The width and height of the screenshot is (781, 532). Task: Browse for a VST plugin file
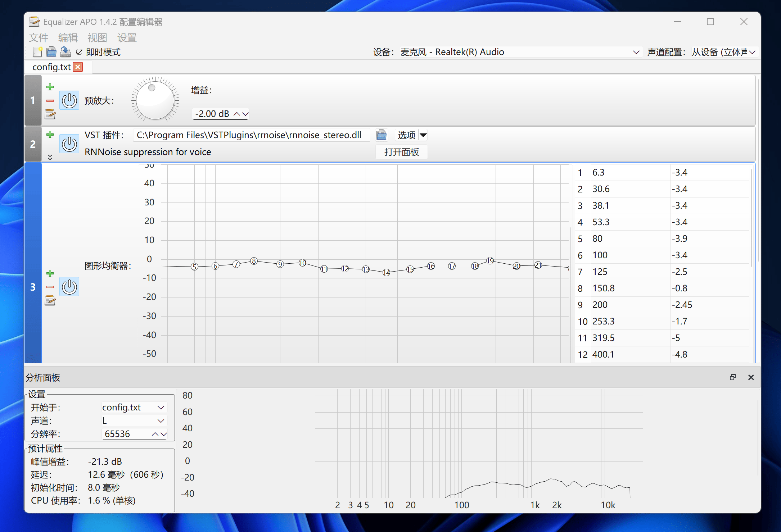[x=381, y=135]
